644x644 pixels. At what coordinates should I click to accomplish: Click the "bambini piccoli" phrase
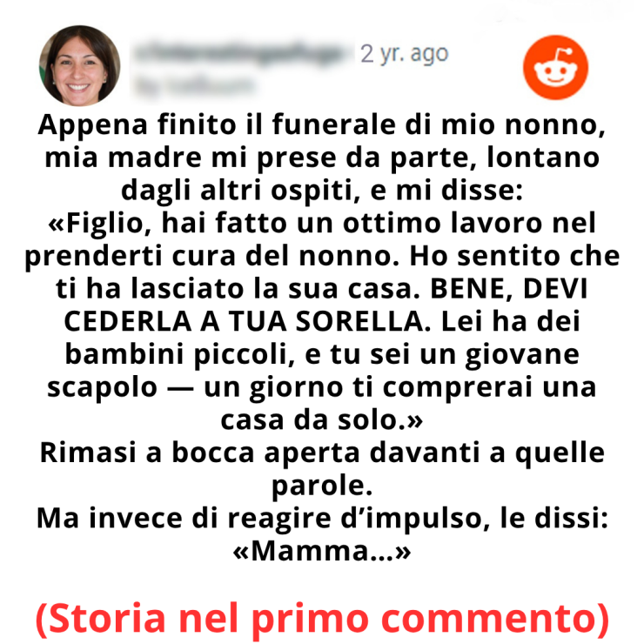coord(180,355)
